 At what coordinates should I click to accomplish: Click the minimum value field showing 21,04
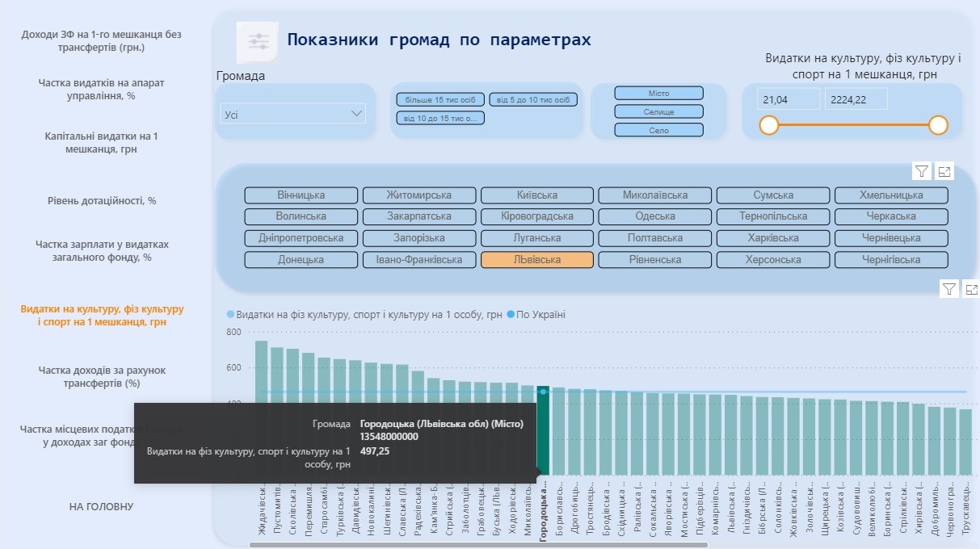tap(788, 99)
